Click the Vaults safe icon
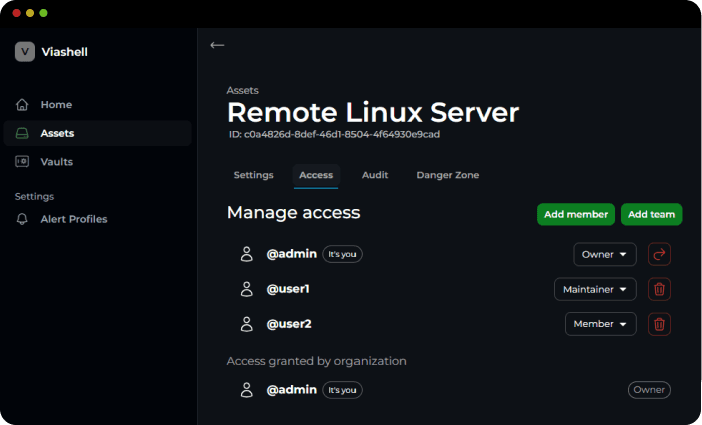 (x=23, y=162)
